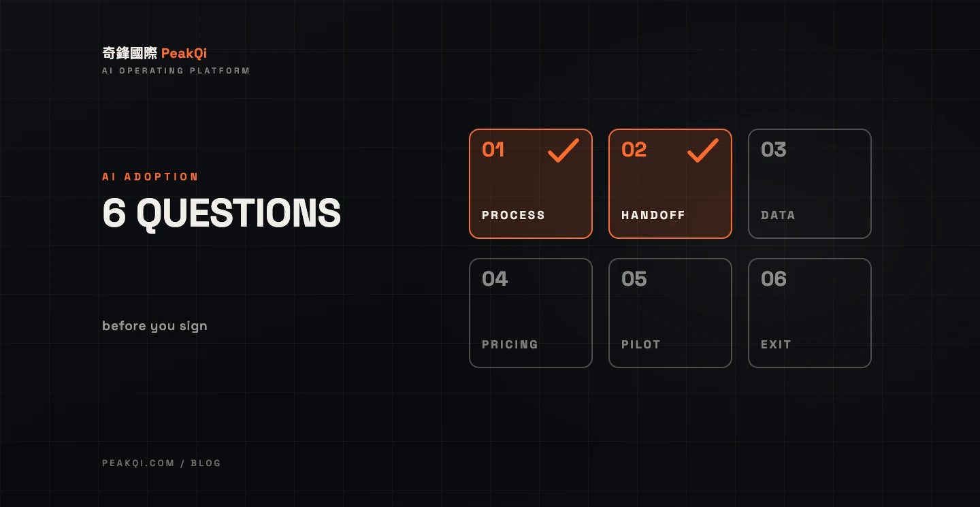Screen dimensions: 980x507
Task: Click the checkmark on card 01
Action: pyautogui.click(x=563, y=150)
